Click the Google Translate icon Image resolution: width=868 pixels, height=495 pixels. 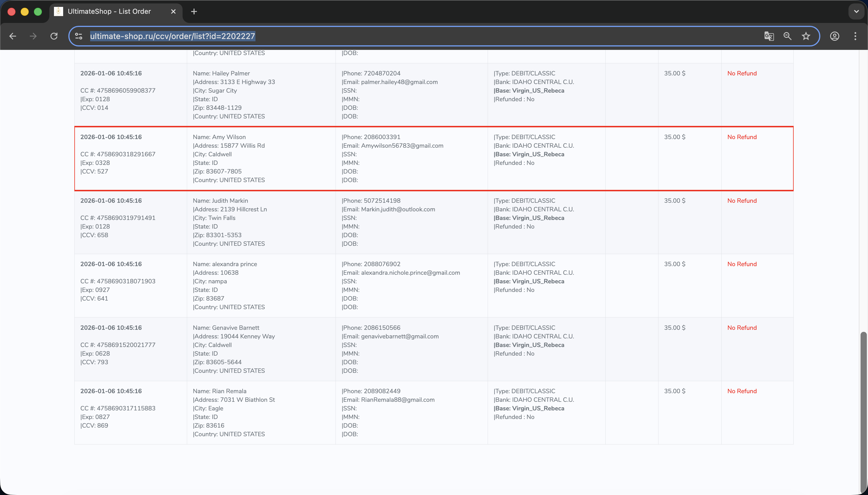pos(769,36)
